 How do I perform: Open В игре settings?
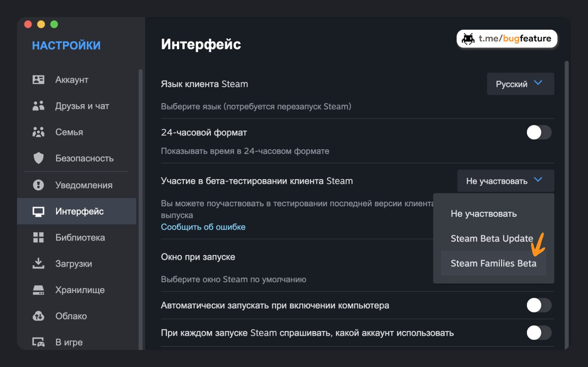point(76,342)
